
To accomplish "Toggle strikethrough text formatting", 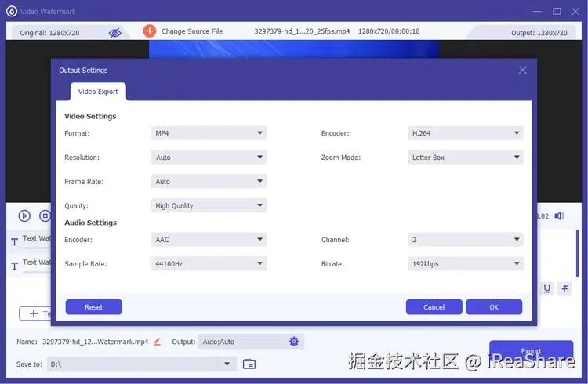I will pyautogui.click(x=564, y=288).
